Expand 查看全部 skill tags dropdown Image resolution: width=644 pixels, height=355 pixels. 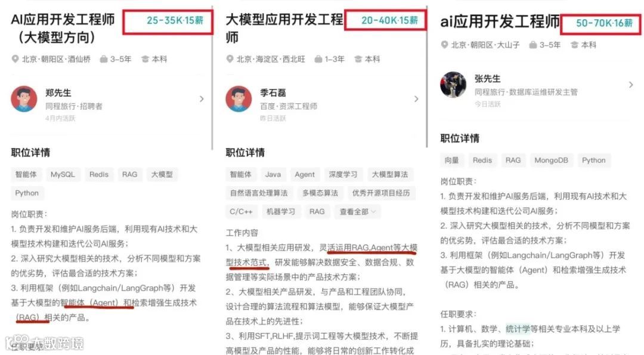tap(358, 212)
